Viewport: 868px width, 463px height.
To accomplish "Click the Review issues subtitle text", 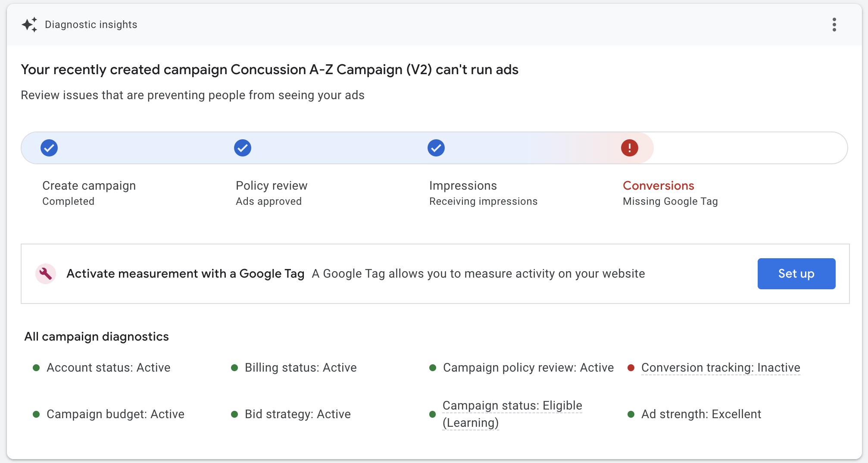I will pos(193,95).
